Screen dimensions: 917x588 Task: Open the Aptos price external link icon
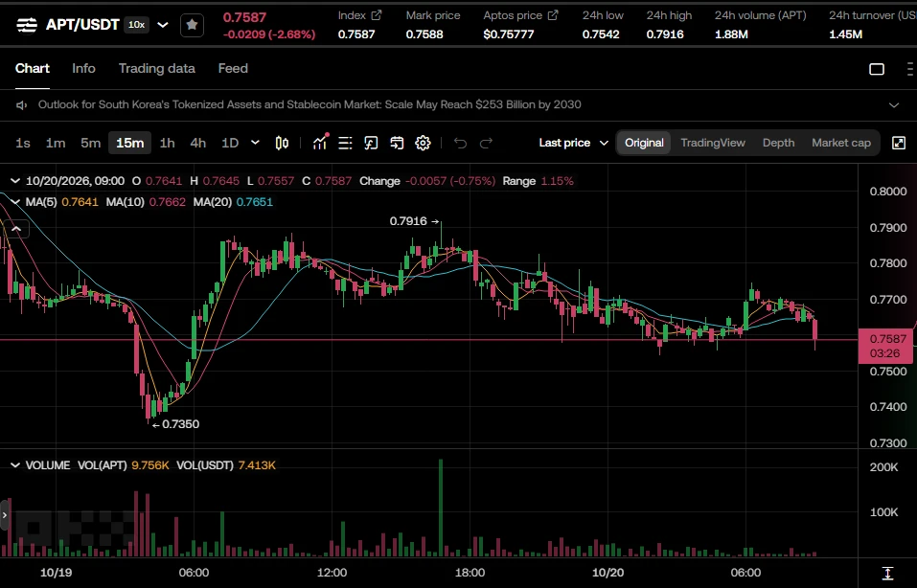[x=553, y=15]
